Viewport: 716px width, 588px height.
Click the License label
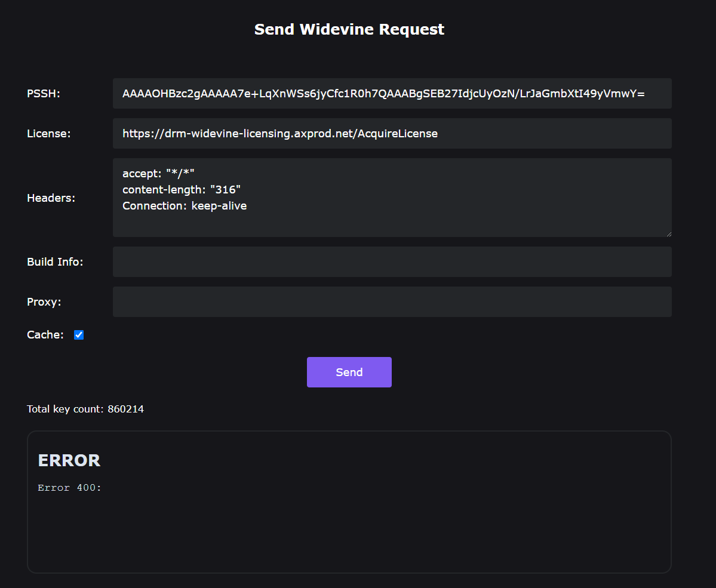(49, 133)
